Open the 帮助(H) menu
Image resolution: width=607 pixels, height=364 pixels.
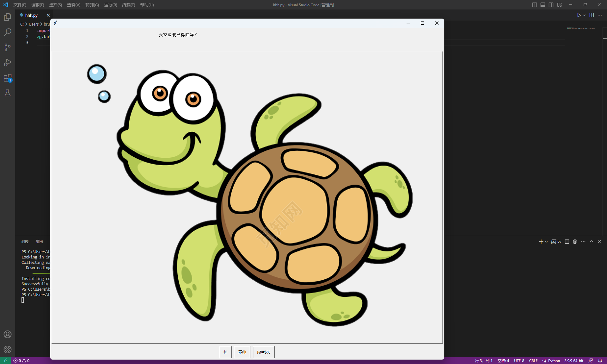click(147, 5)
